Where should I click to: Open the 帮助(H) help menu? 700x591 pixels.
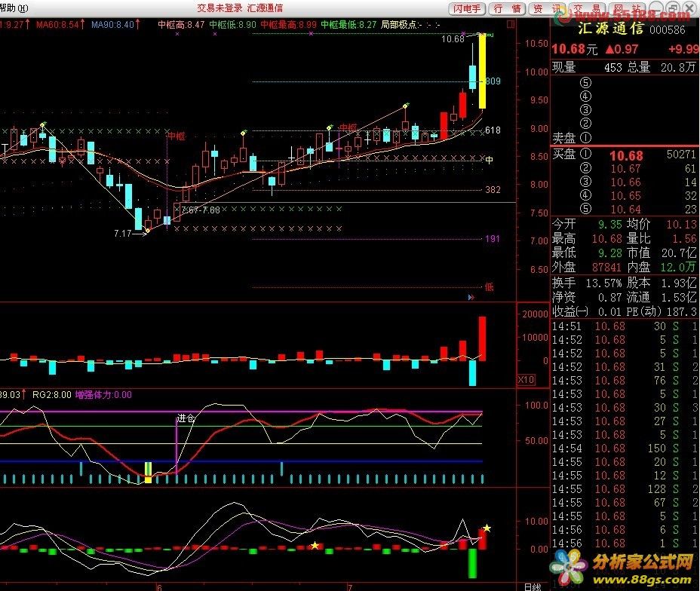(x=14, y=8)
